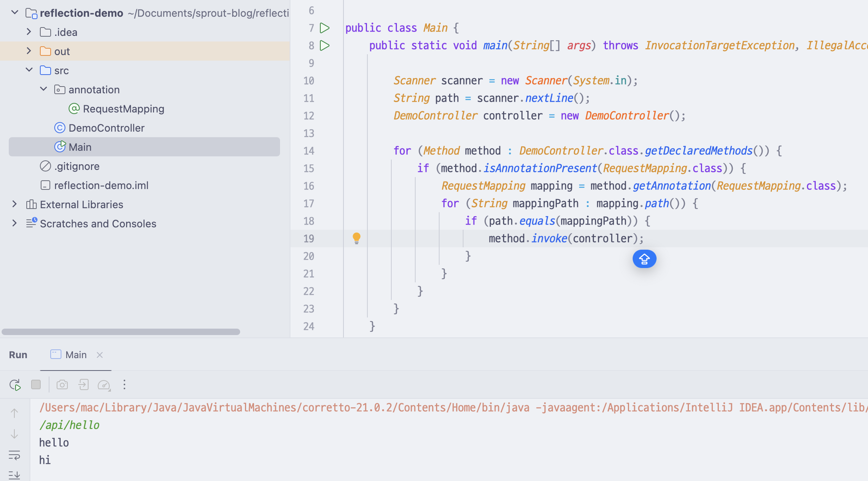Viewport: 868px width, 481px height.
Task: Click the blue floating upload button in editor
Action: click(x=644, y=259)
